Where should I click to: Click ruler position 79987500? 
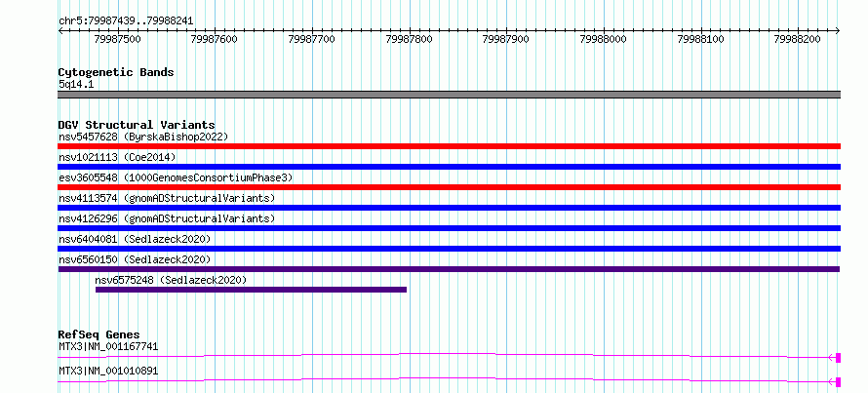(117, 39)
